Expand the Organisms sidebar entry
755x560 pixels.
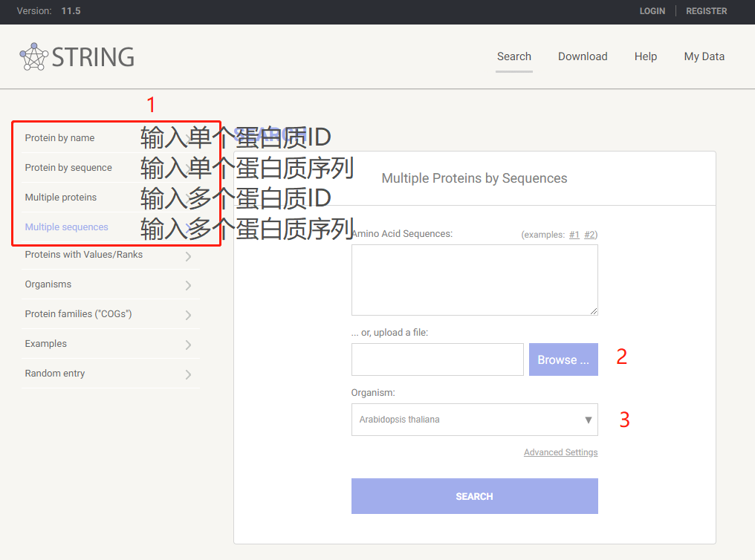48,284
